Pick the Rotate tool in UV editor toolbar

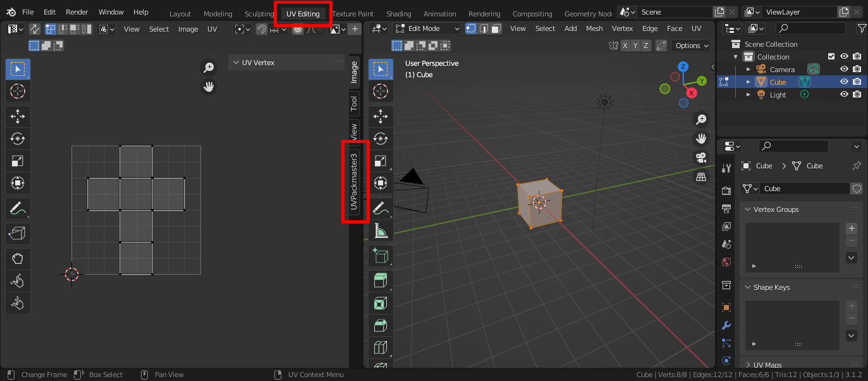point(18,139)
